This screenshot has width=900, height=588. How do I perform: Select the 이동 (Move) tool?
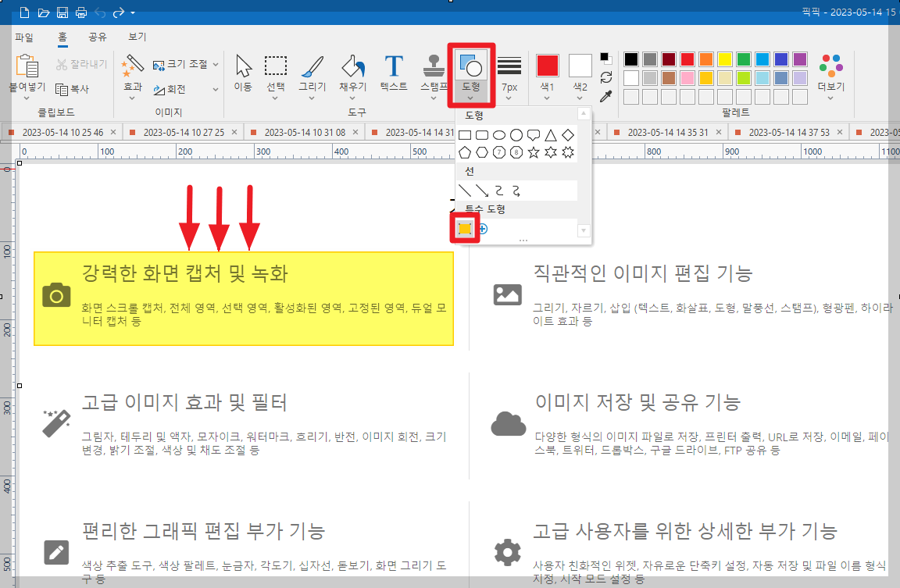click(x=242, y=70)
